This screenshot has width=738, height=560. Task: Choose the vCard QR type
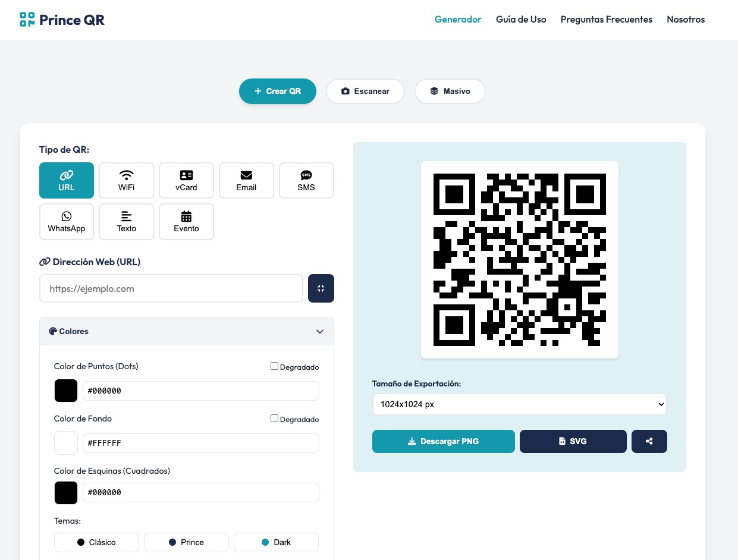coord(186,180)
